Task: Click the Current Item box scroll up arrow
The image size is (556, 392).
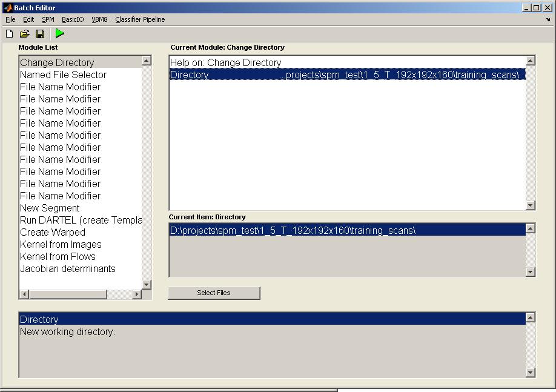Action: click(531, 228)
